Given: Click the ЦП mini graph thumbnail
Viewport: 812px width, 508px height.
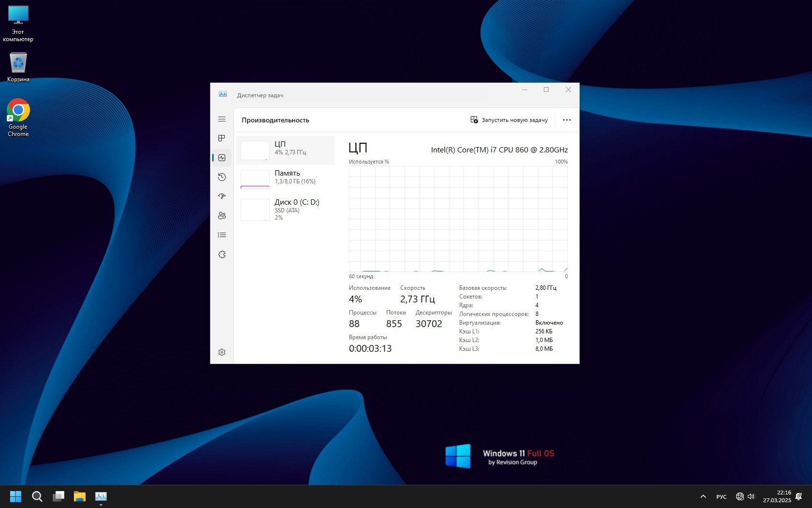Looking at the screenshot, I should [255, 150].
